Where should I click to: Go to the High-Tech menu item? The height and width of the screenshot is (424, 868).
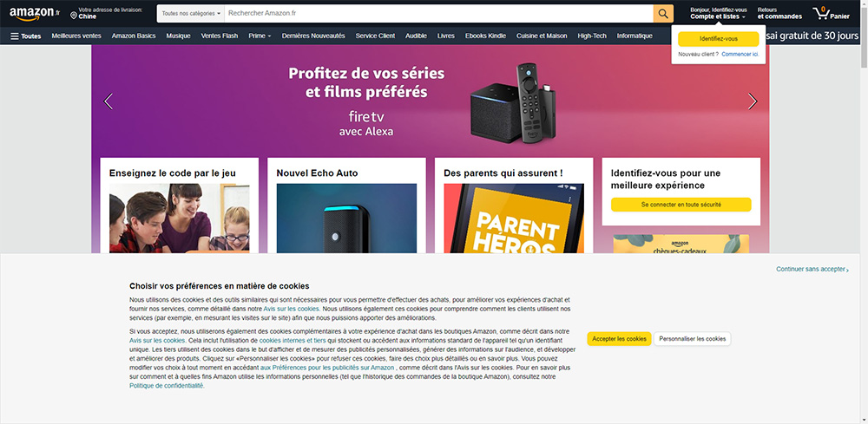[592, 36]
